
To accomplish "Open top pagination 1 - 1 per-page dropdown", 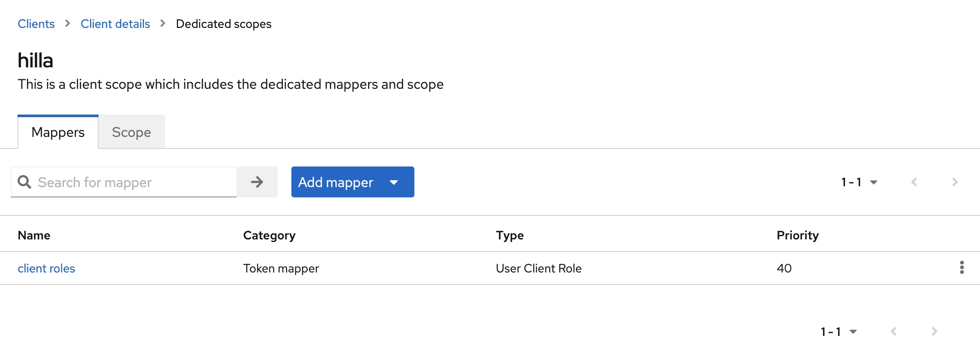I will 859,182.
